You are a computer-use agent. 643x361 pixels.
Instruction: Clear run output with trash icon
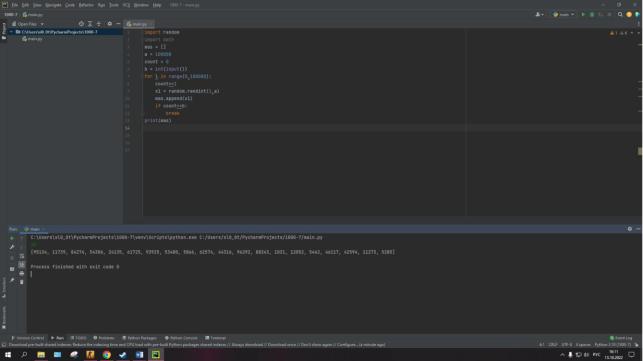click(x=22, y=282)
